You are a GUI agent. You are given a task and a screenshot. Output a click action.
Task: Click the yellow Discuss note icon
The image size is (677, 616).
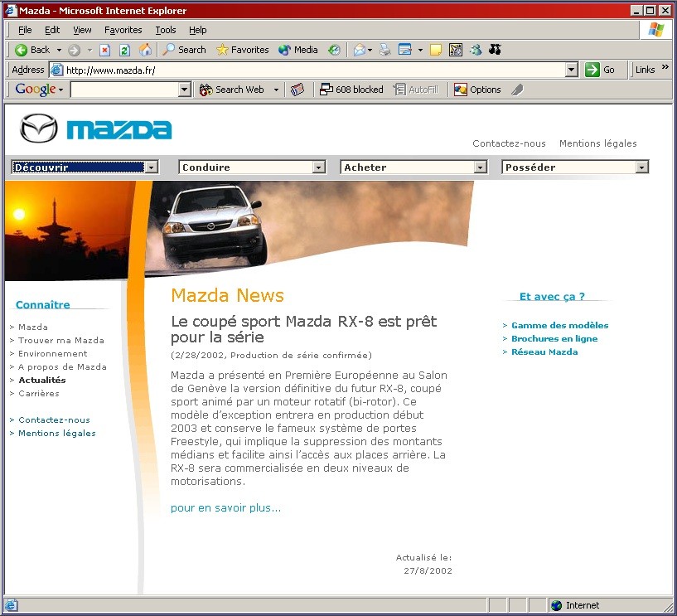point(436,50)
